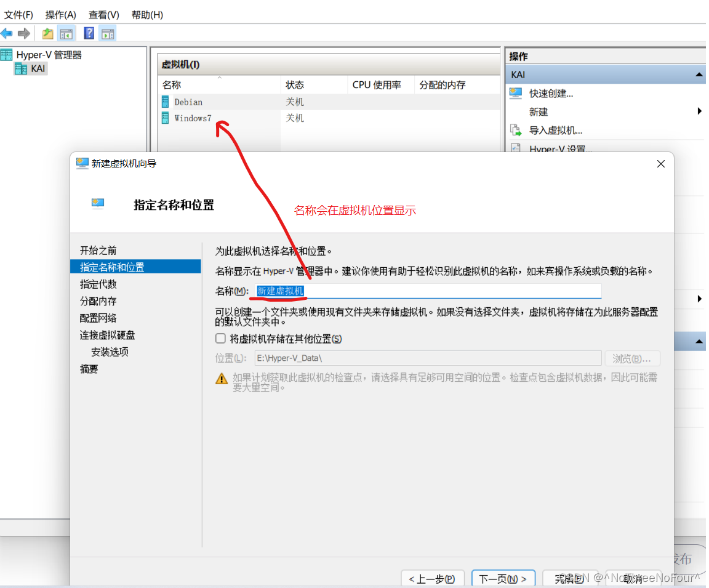Go to wizard step 分配内存
Viewport: 709px width, 588px height.
[98, 301]
